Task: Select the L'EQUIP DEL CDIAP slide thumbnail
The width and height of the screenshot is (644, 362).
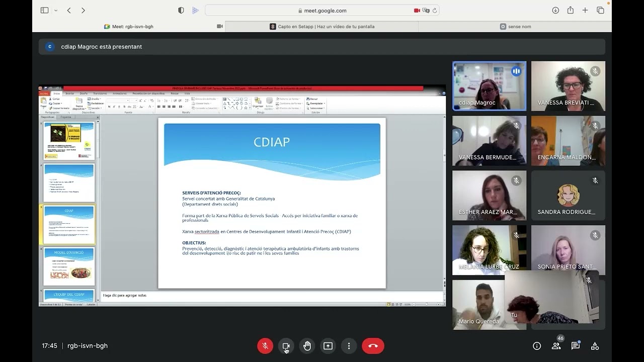Action: (x=69, y=295)
